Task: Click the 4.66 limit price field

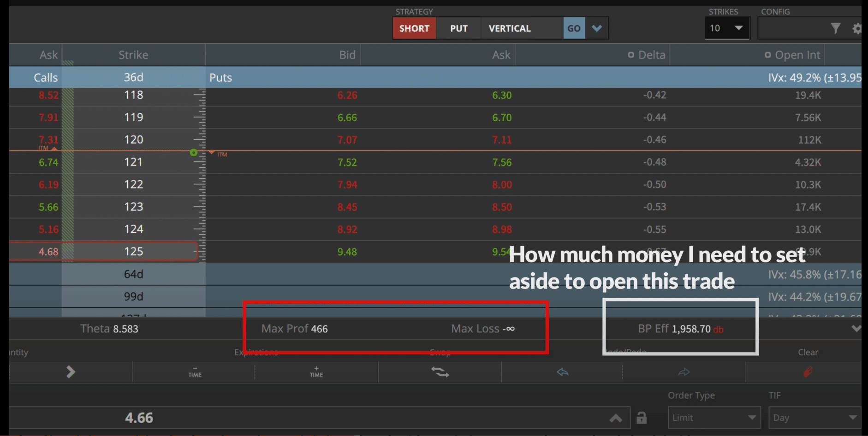Action: tap(139, 418)
